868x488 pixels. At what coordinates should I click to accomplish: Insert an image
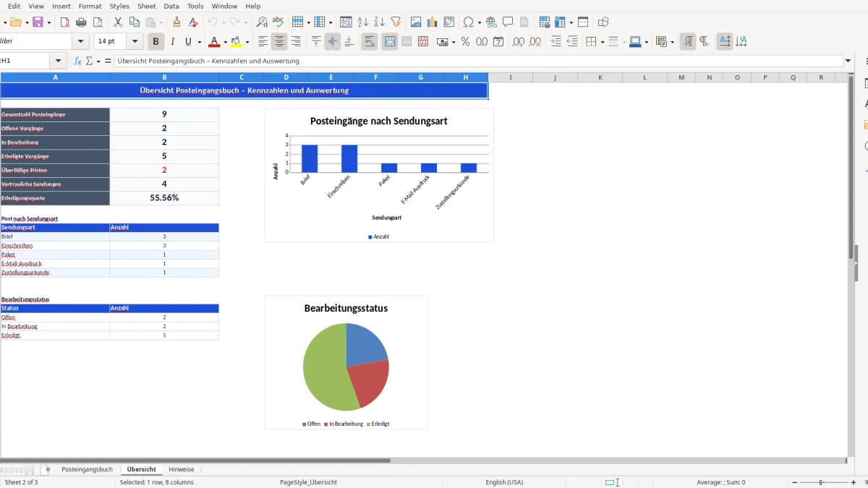[x=416, y=22]
